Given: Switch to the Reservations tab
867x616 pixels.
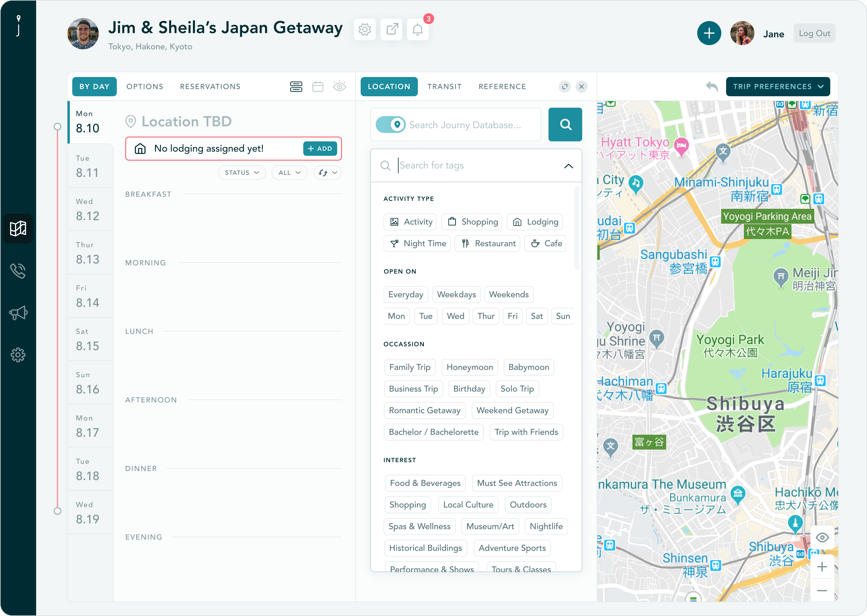Looking at the screenshot, I should [210, 87].
